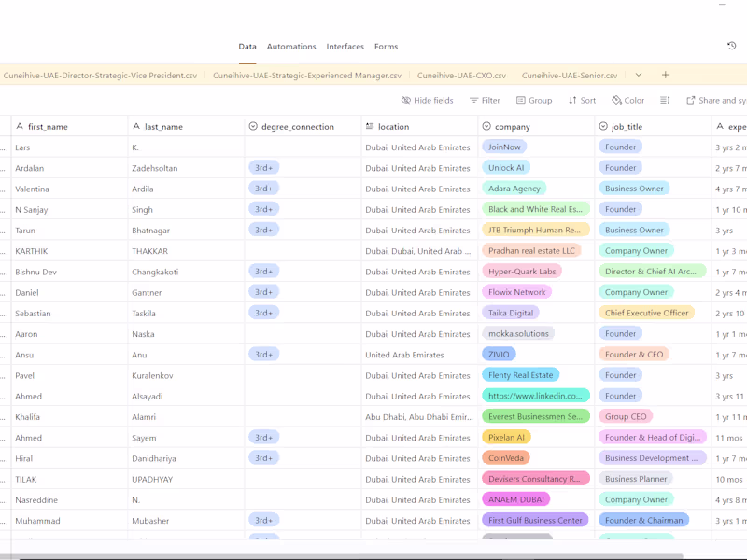Screen dimensions: 747x560
Task: Select last name cell UPADHYAY
Action: [186, 479]
